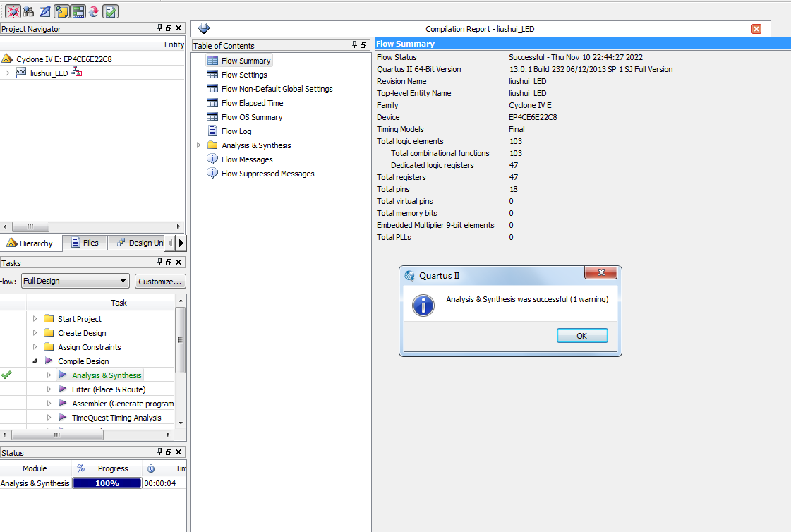Image resolution: width=791 pixels, height=532 pixels.
Task: Expand the Analysis & Synthesis task
Action: click(49, 375)
